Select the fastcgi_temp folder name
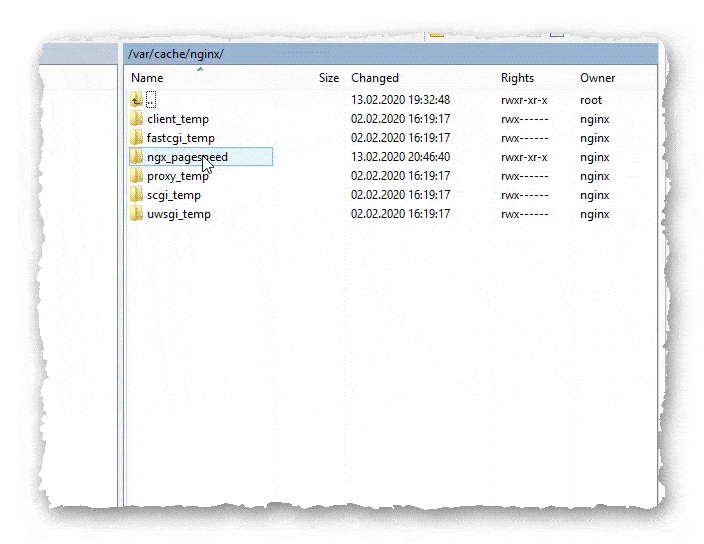Screen dimensions: 704x544 click(x=181, y=138)
